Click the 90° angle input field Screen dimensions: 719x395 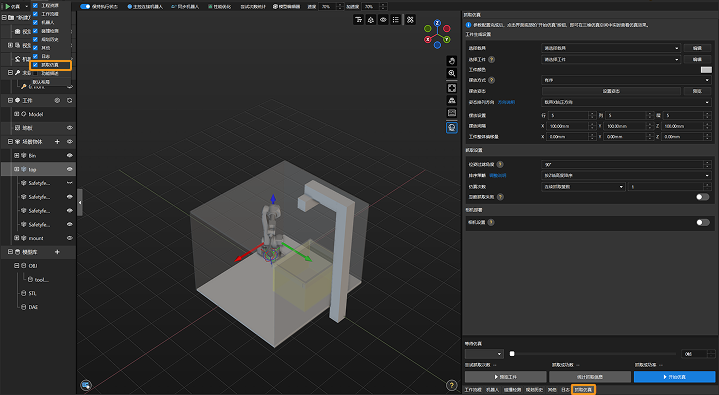pyautogui.click(x=626, y=164)
